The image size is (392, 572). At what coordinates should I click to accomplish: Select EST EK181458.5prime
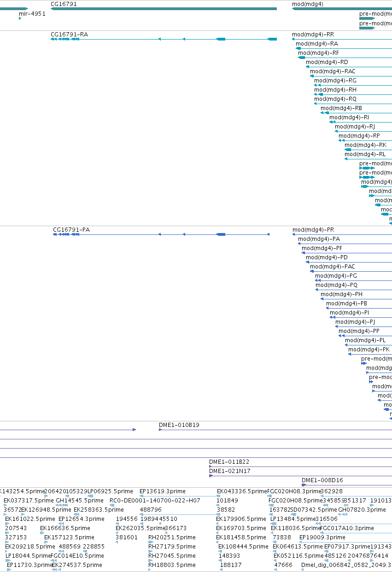coord(241,537)
